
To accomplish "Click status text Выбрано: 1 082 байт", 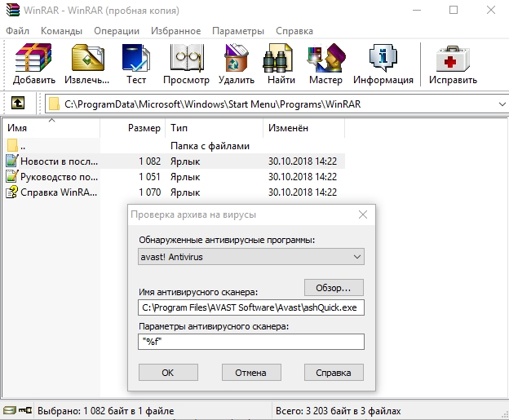I will 106,411.
